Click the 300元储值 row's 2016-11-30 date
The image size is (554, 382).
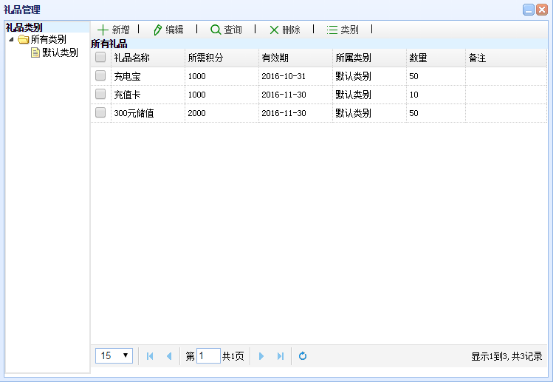[295, 113]
